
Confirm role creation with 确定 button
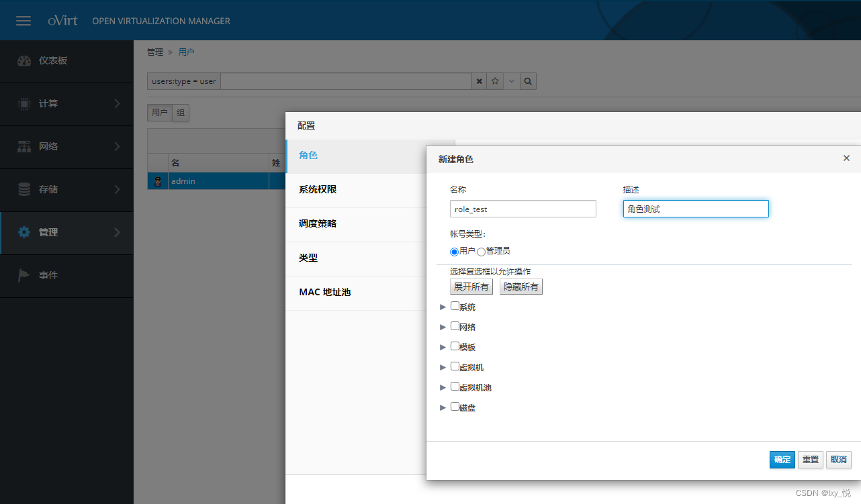pyautogui.click(x=782, y=460)
